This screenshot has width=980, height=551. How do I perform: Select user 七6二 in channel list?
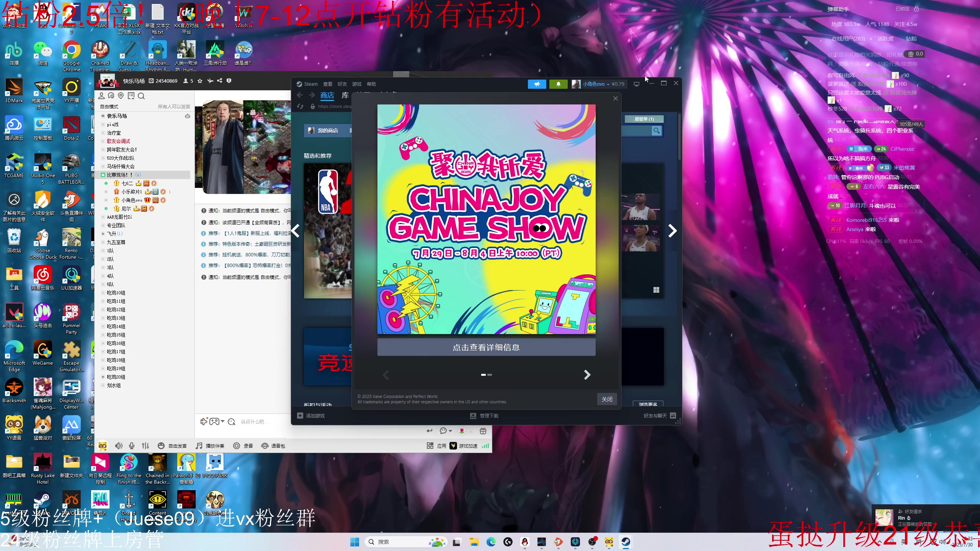pos(127,183)
